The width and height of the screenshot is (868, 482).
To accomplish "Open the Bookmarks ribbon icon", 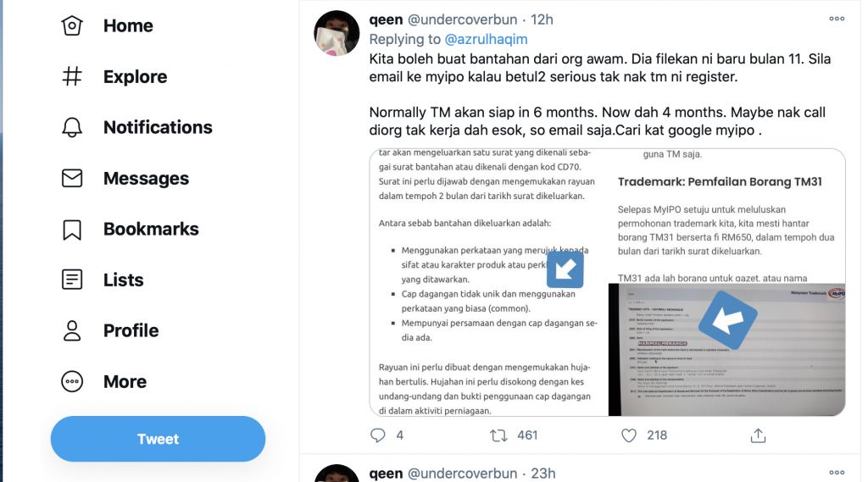I will point(72,229).
